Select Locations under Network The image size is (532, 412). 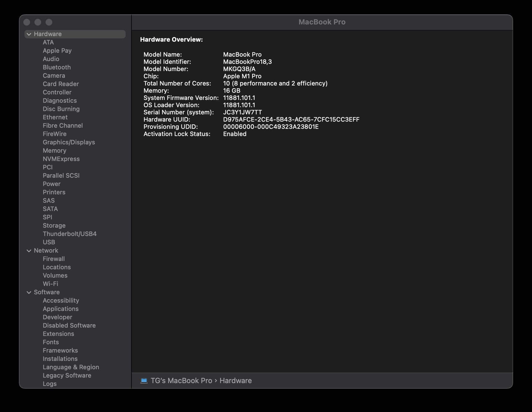pos(57,267)
